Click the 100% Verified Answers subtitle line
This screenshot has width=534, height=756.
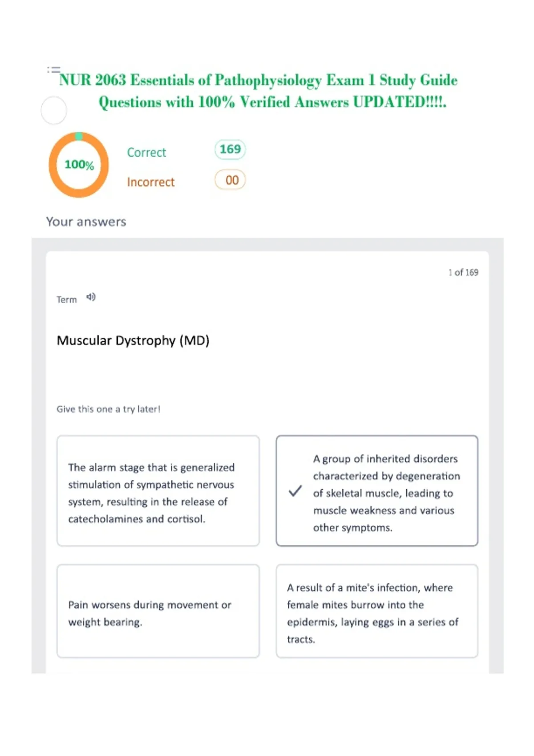(x=272, y=102)
